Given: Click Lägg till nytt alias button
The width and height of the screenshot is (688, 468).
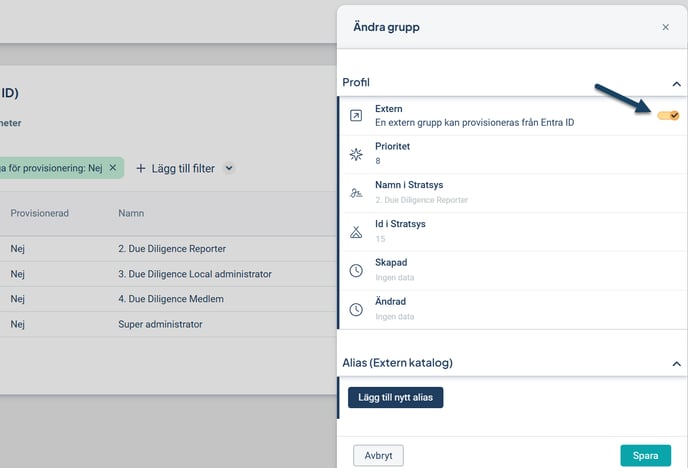Looking at the screenshot, I should pos(395,397).
